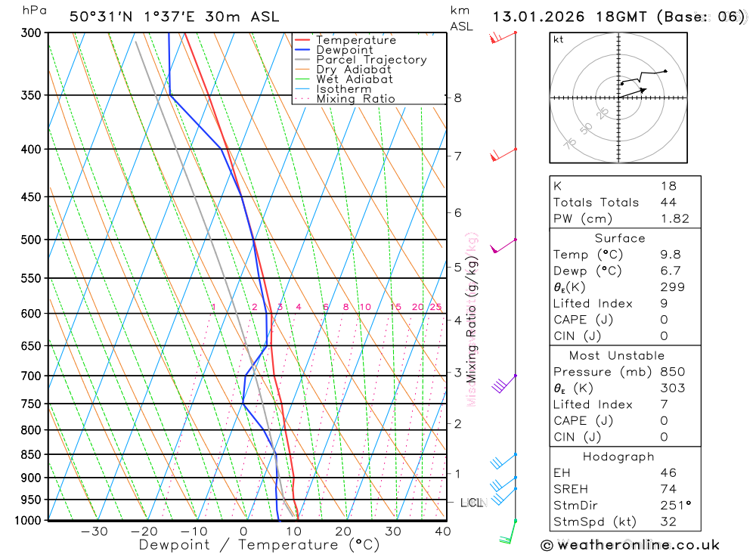Screen dimensions: 756x554
Task: Click the Mixing Ratio legend entry
Action: (x=355, y=99)
